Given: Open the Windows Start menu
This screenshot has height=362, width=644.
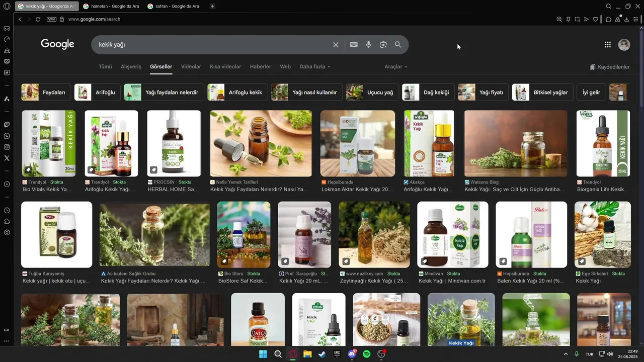Looking at the screenshot, I should point(263,354).
